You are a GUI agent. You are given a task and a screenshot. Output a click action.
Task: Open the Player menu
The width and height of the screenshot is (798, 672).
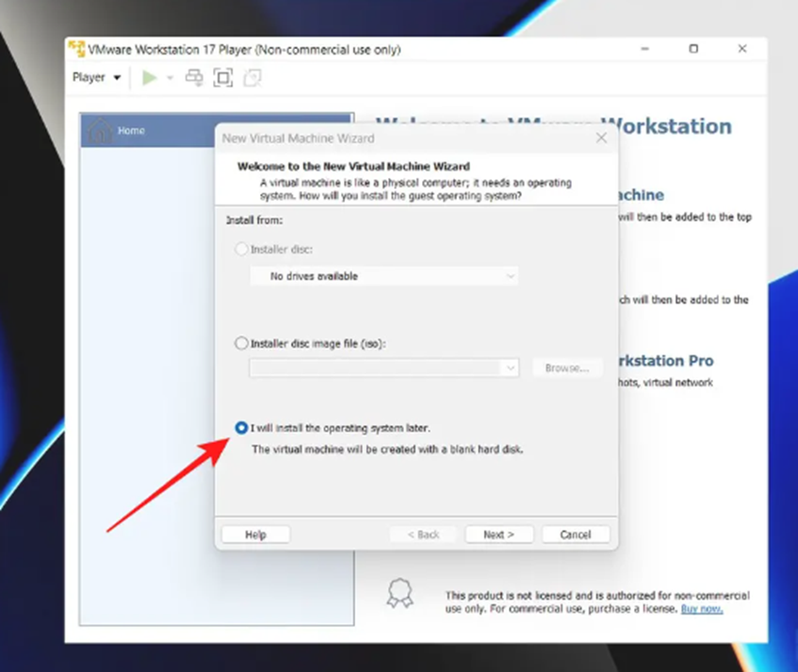[96, 77]
